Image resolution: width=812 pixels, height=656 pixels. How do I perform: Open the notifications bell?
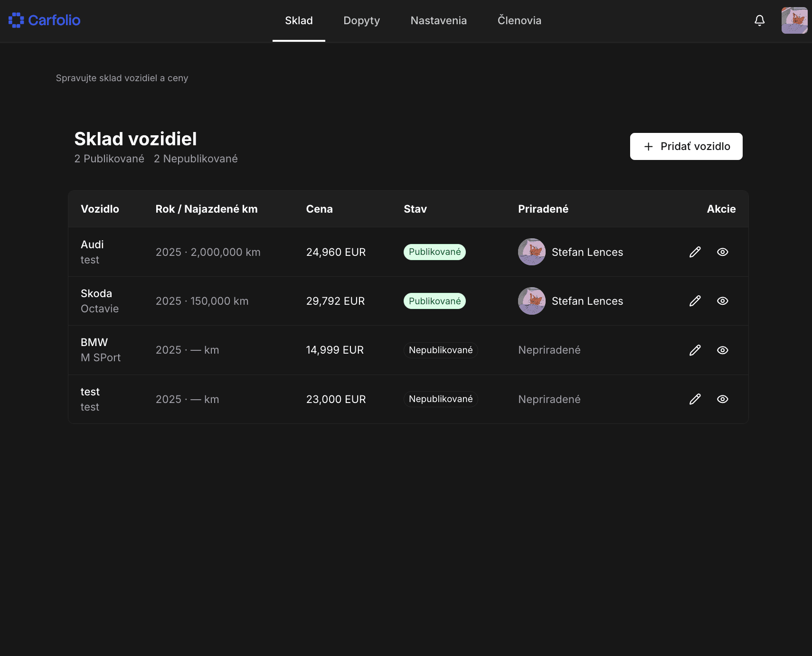[x=759, y=20]
